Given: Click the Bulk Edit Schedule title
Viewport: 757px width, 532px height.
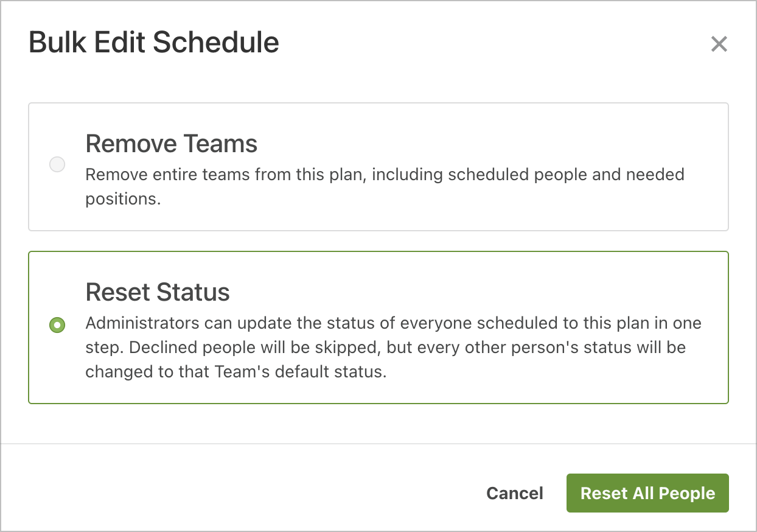Looking at the screenshot, I should 154,43.
